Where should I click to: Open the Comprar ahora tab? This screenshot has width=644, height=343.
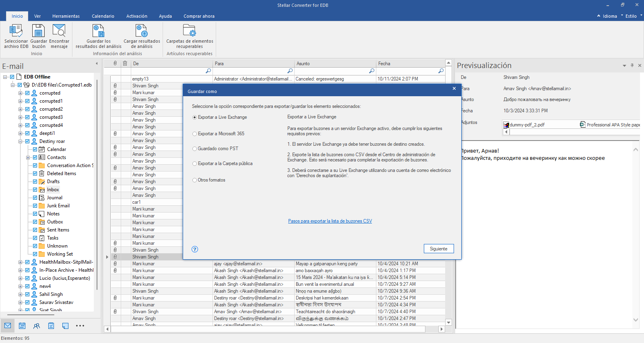(199, 16)
